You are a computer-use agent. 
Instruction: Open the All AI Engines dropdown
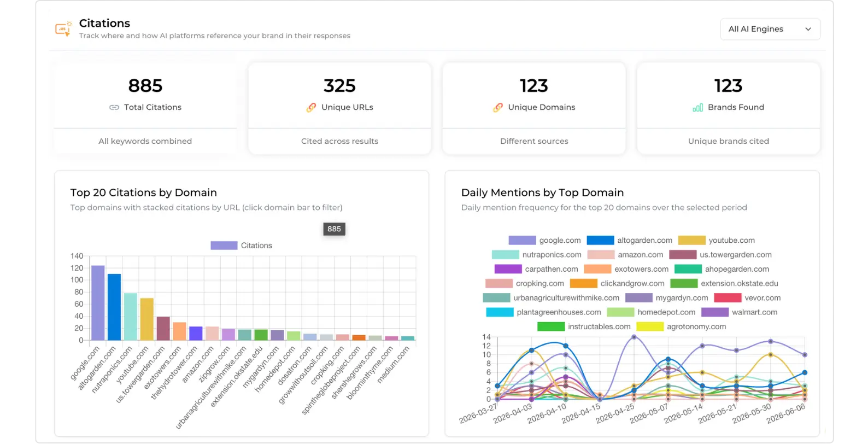pos(770,29)
